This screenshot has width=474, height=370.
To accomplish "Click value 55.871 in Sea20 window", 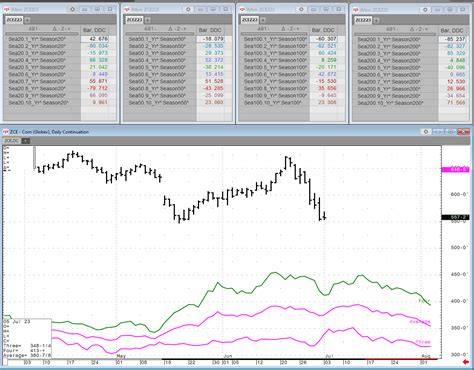I will (98, 81).
